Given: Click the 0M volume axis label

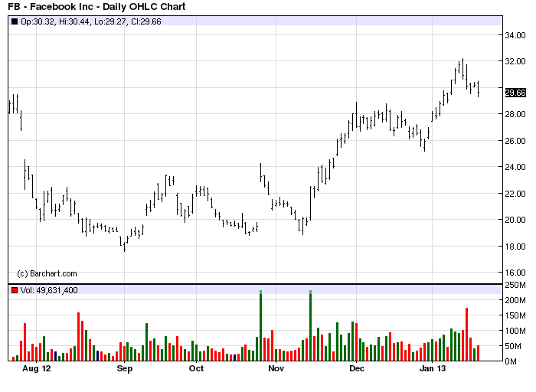Looking at the screenshot, I should tap(511, 361).
